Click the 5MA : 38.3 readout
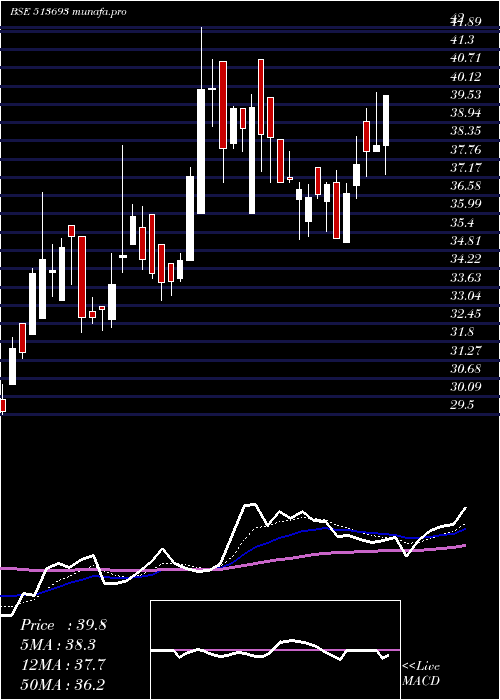Screen dimensions: 500x700 point(58,645)
